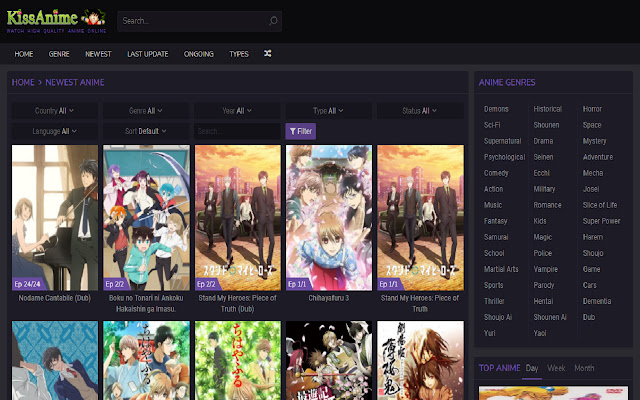Open the Sort Default dropdown
This screenshot has width=640, height=400.
point(146,131)
